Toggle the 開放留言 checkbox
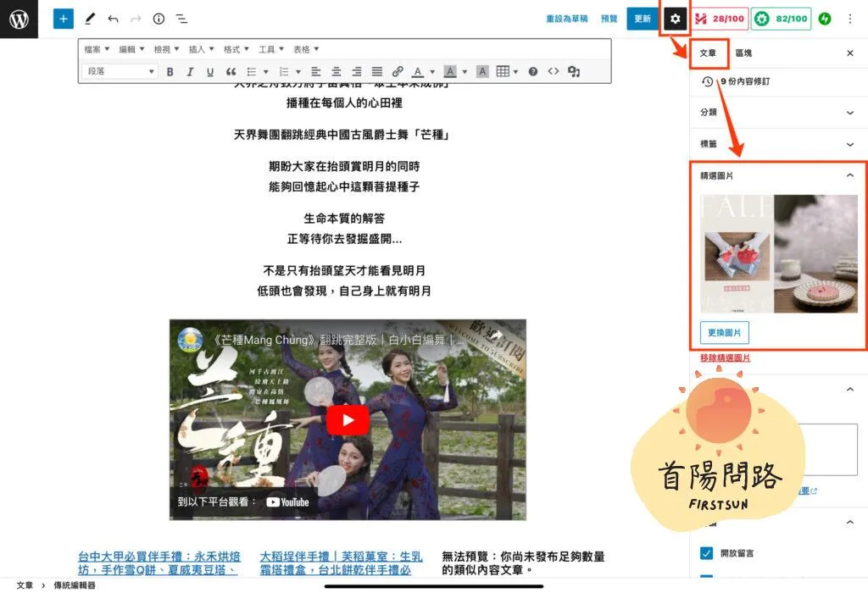868x593 pixels. 706,553
